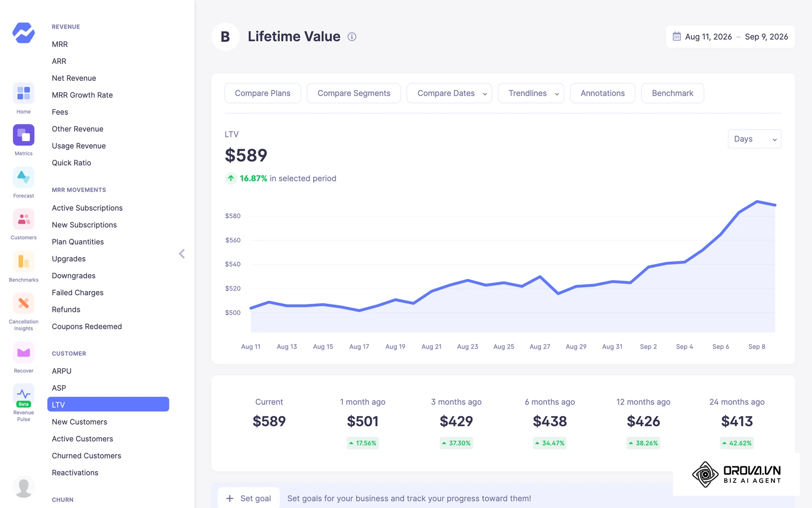Click the $589 LTV headline value
This screenshot has width=812, height=508.
(x=246, y=155)
